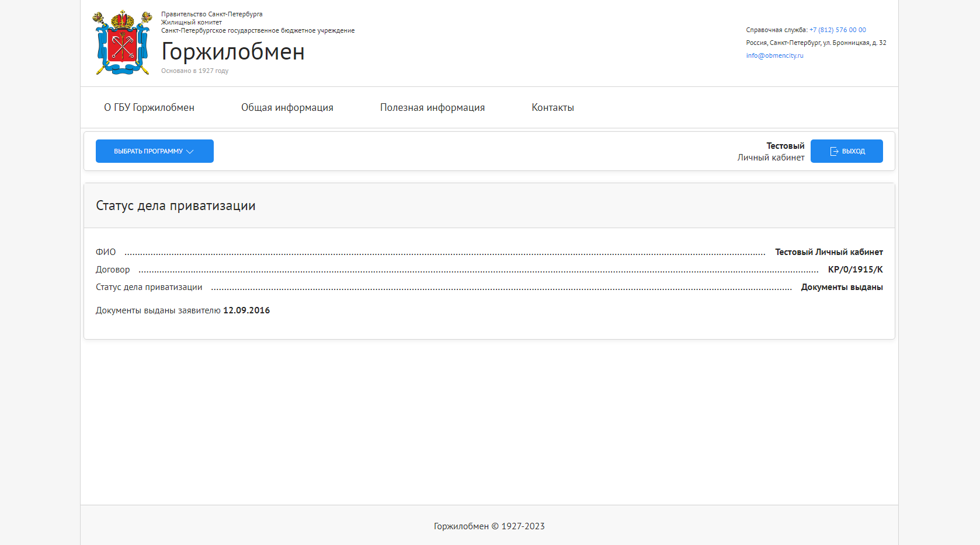
Task: Click the issue date 12.09.2016
Action: 246,310
